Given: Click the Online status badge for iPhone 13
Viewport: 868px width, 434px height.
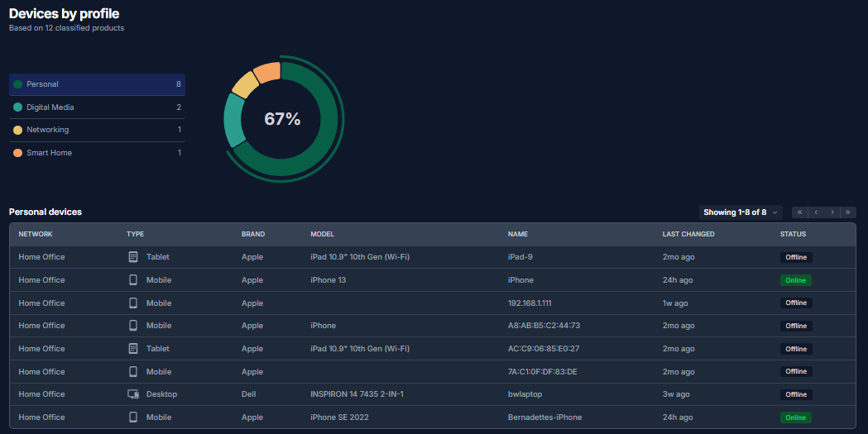Looking at the screenshot, I should tap(795, 280).
